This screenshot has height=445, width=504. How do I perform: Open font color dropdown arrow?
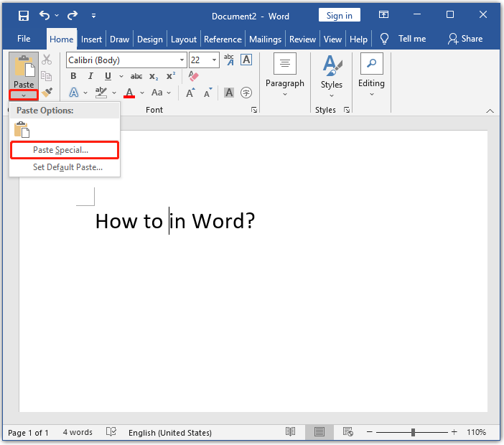(142, 93)
